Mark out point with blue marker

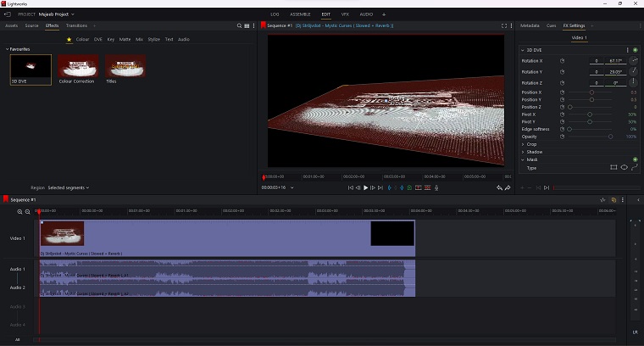coord(402,187)
